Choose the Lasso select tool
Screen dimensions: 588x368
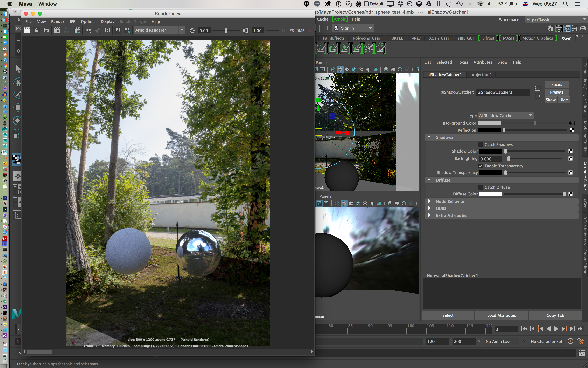coord(17,82)
